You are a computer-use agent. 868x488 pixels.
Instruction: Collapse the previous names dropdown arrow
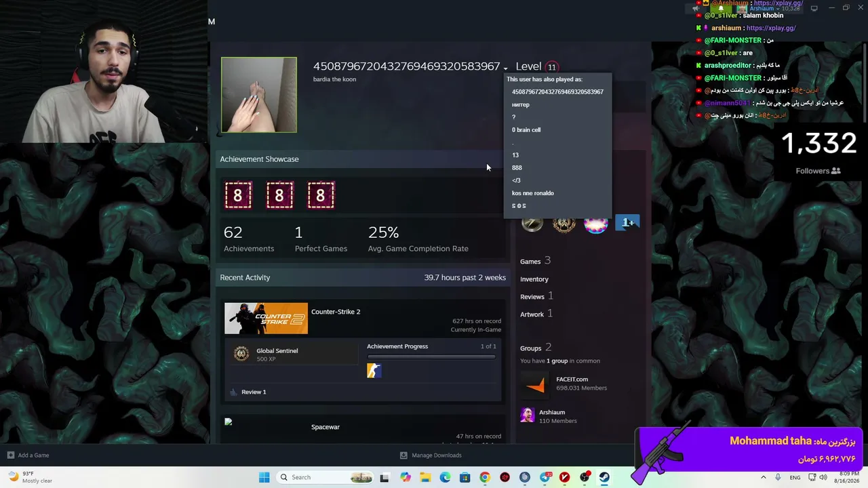click(505, 68)
